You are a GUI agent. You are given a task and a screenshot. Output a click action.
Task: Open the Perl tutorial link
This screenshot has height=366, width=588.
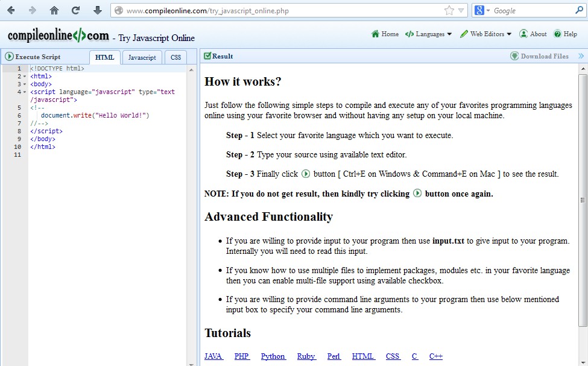(334, 356)
